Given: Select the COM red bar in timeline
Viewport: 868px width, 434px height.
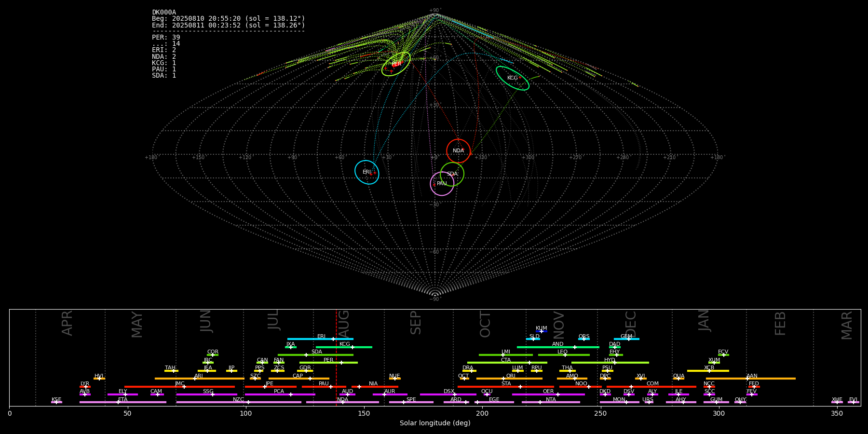Looking at the screenshot, I should [x=652, y=386].
